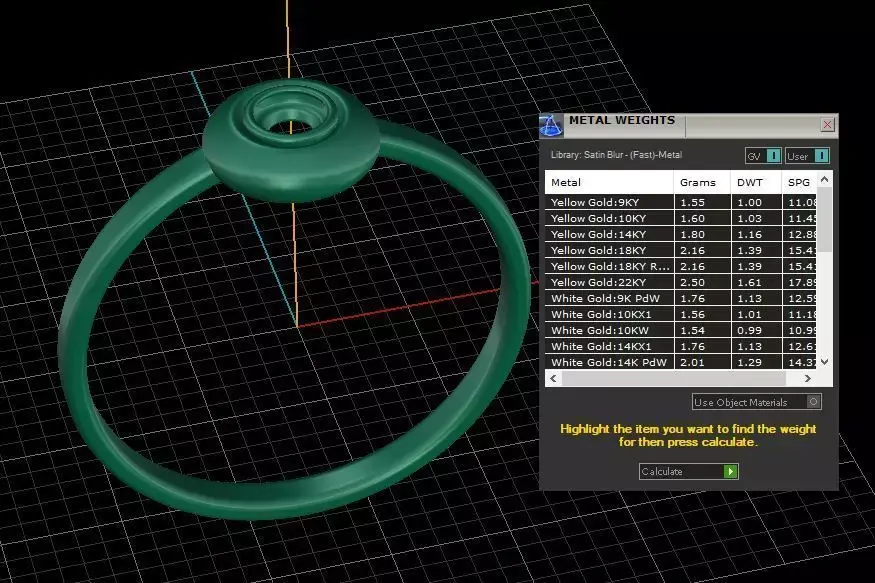This screenshot has width=875, height=583.
Task: Click the Metal Weights panel logo icon
Action: 551,126
